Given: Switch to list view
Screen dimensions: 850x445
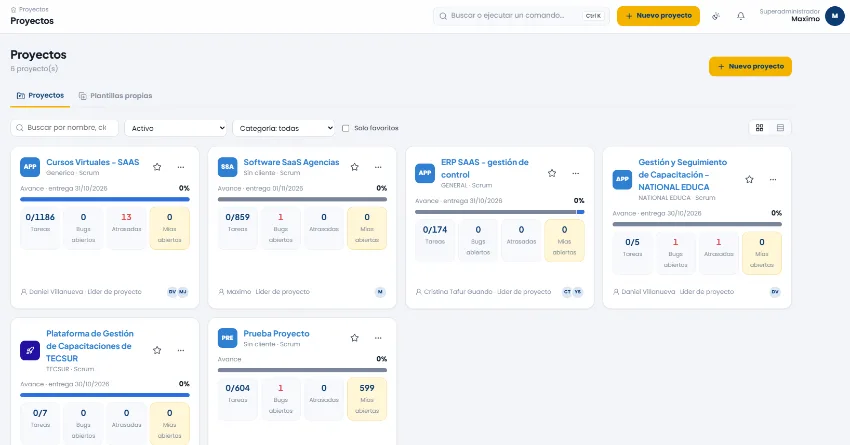Looking at the screenshot, I should coord(781,128).
